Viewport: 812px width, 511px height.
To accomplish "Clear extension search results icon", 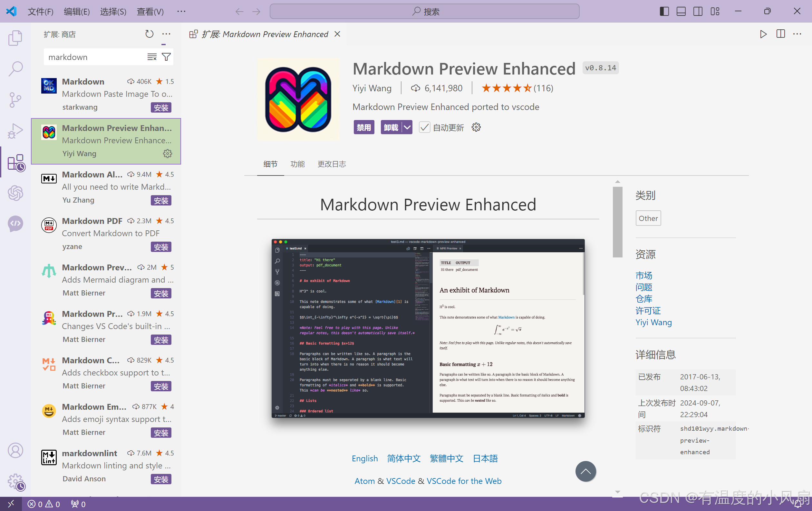I will tap(152, 57).
